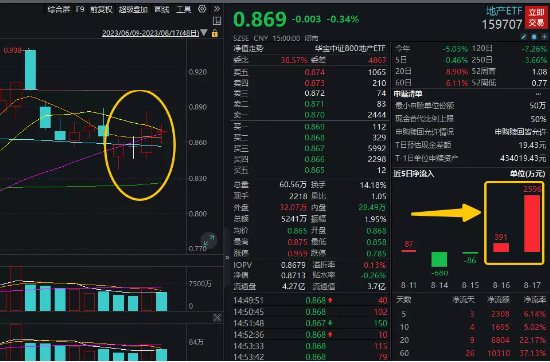
Task: Open the three-dot menu in 申购清单
Action: pyautogui.click(x=538, y=94)
